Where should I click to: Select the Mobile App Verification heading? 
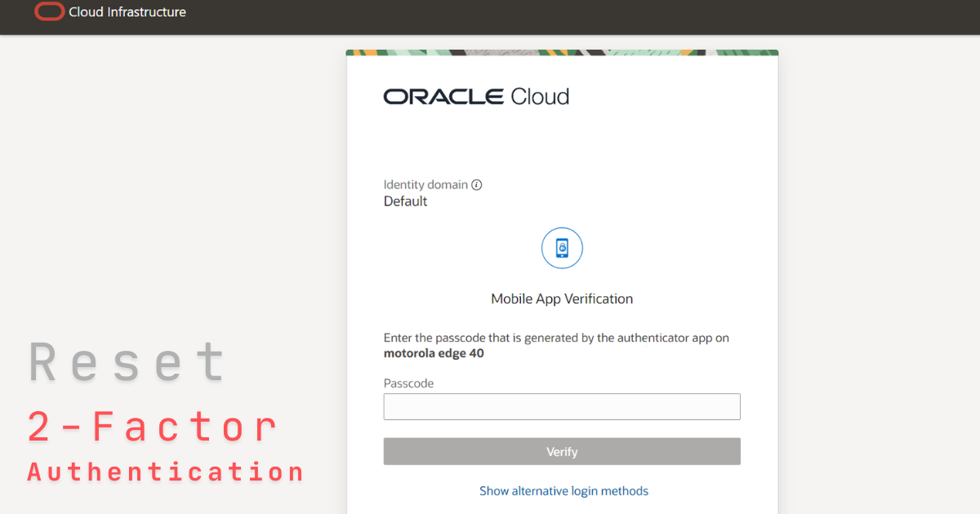point(562,299)
